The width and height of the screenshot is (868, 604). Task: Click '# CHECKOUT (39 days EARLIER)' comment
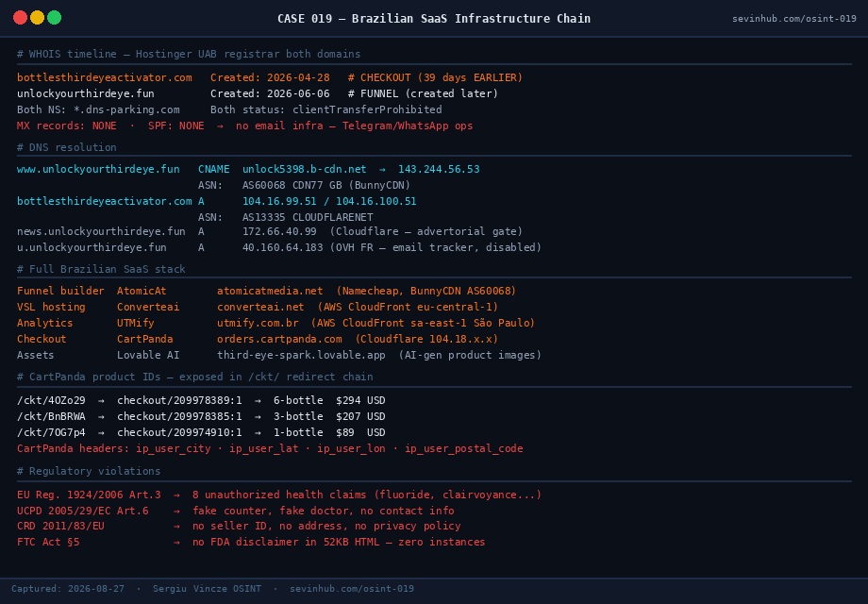pos(435,77)
